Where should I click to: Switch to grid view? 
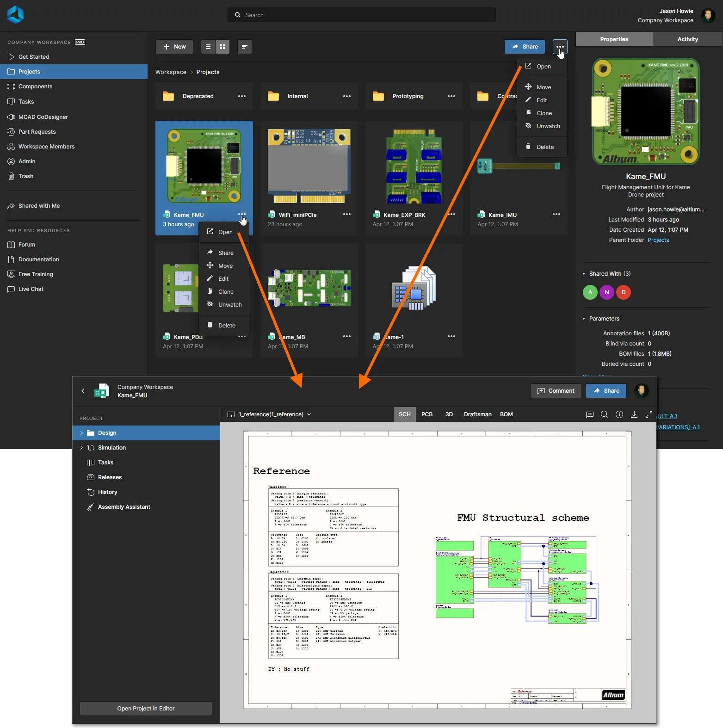click(222, 47)
